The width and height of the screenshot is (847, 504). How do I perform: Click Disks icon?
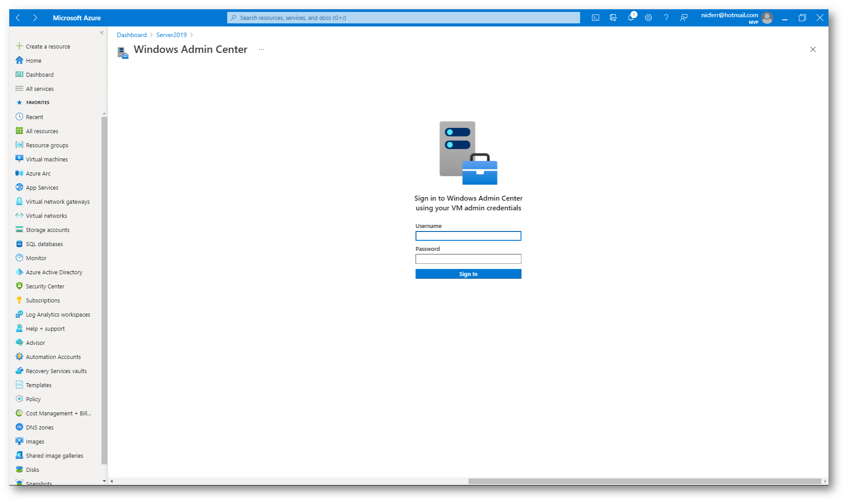tap(19, 470)
